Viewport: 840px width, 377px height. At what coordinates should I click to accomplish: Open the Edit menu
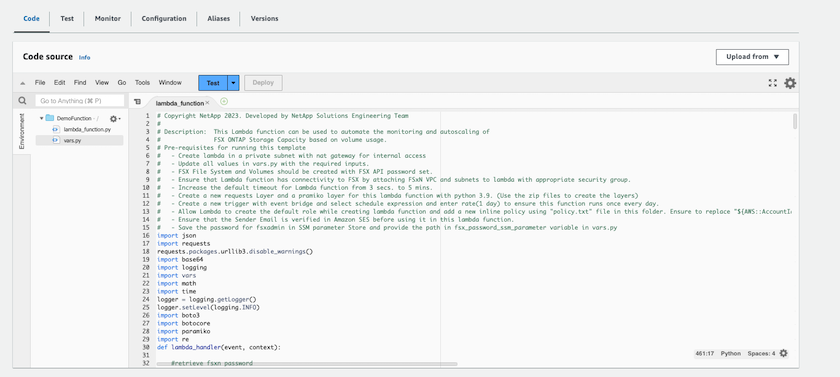pos(59,82)
